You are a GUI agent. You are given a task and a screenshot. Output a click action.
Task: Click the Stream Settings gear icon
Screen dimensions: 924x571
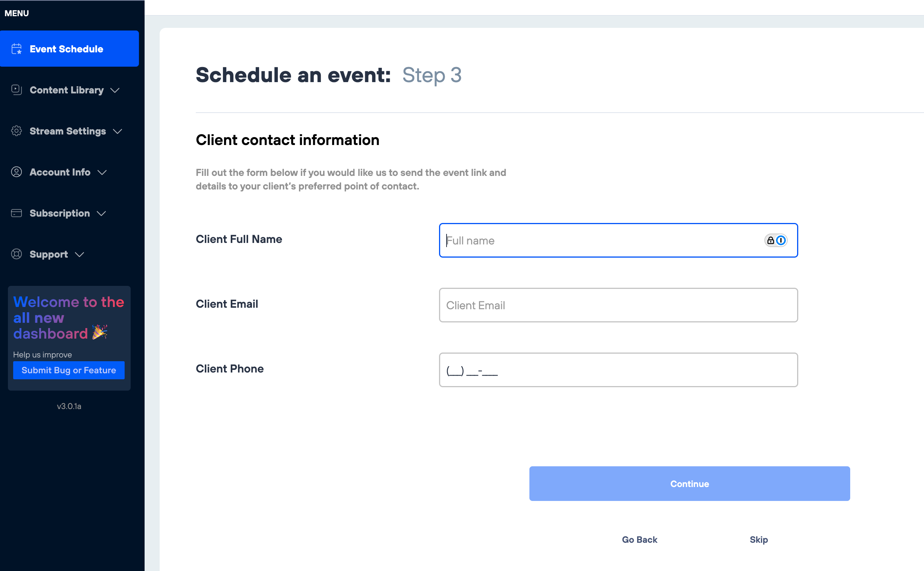17,131
